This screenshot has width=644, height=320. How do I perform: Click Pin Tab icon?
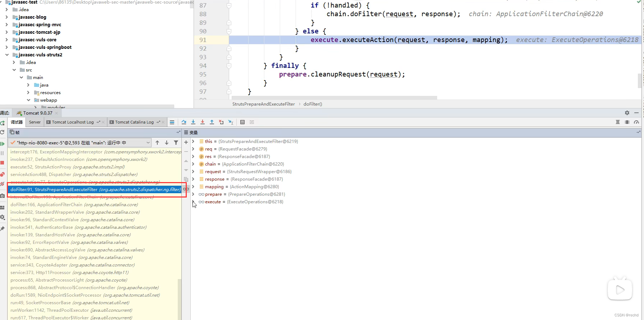2,228
